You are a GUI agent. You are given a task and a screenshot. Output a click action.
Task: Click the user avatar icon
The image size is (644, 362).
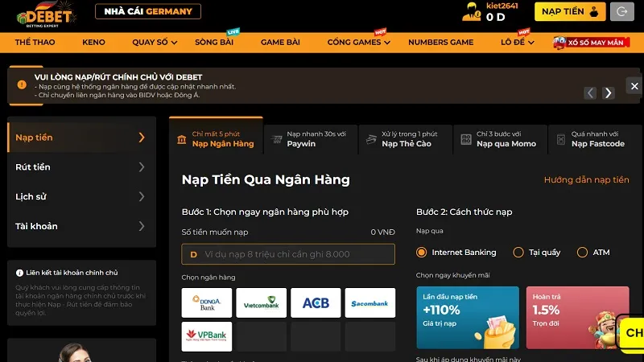tap(471, 12)
